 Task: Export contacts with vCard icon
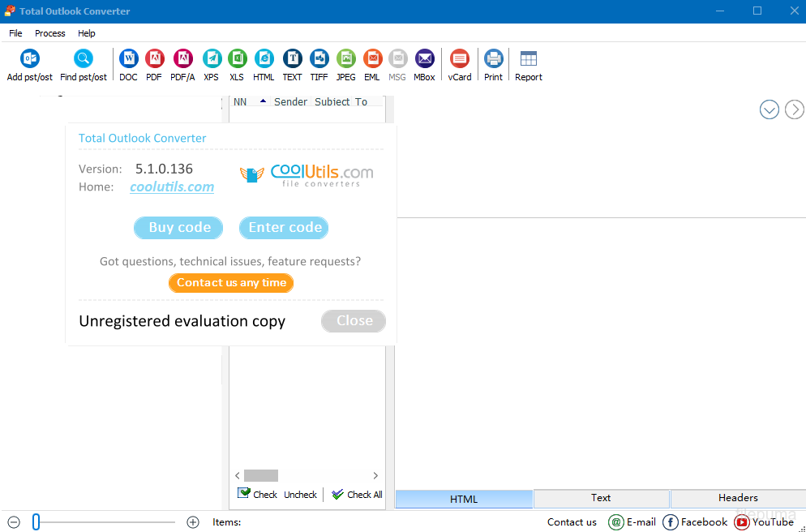pos(460,59)
